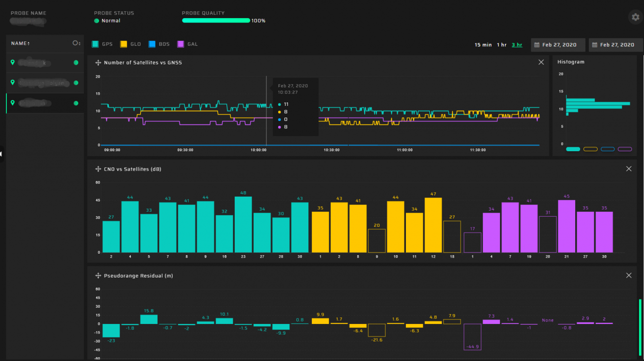644x361 pixels.
Task: Toggle GAL series in the legend
Action: click(181, 44)
